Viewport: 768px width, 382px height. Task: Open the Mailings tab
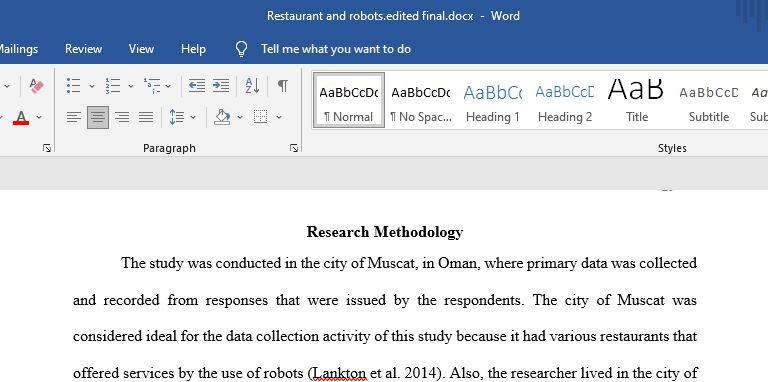click(19, 49)
